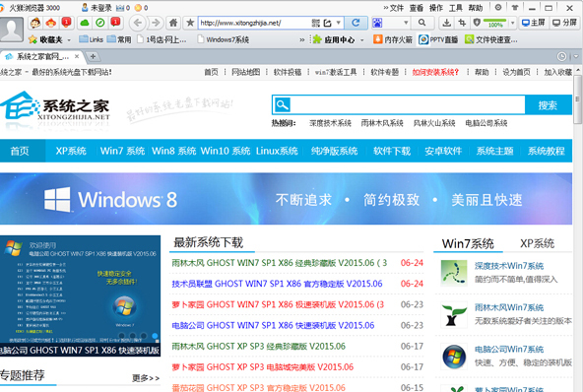The image size is (583, 392).
Task: Expand the search engine paw dropdown
Action: [406, 23]
